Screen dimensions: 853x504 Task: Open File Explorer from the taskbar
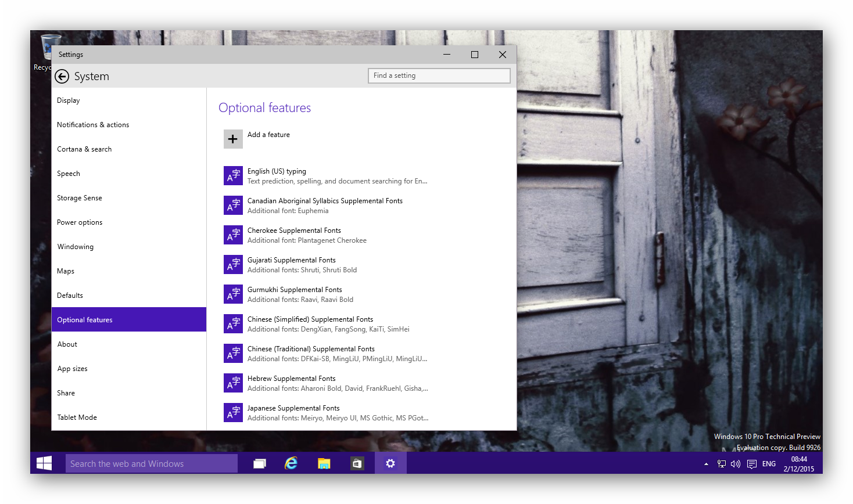coord(324,463)
